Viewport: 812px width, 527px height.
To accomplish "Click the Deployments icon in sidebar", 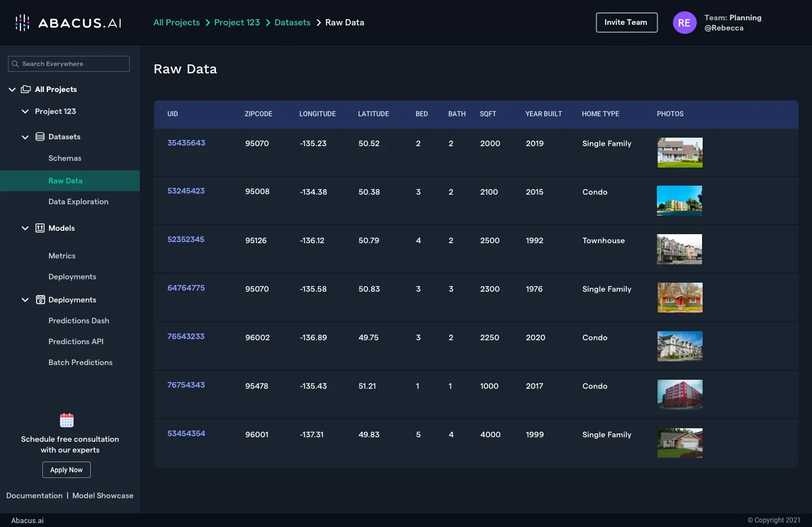I will tap(40, 300).
